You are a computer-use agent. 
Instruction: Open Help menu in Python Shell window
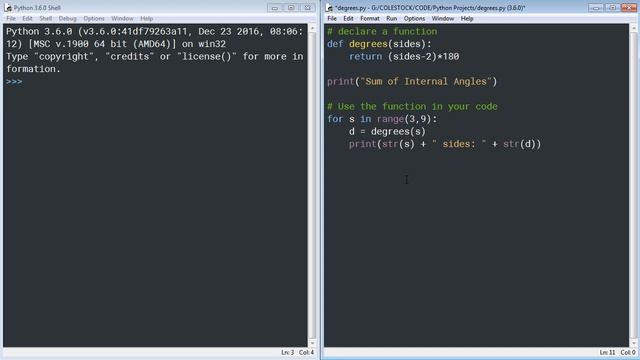point(147,18)
